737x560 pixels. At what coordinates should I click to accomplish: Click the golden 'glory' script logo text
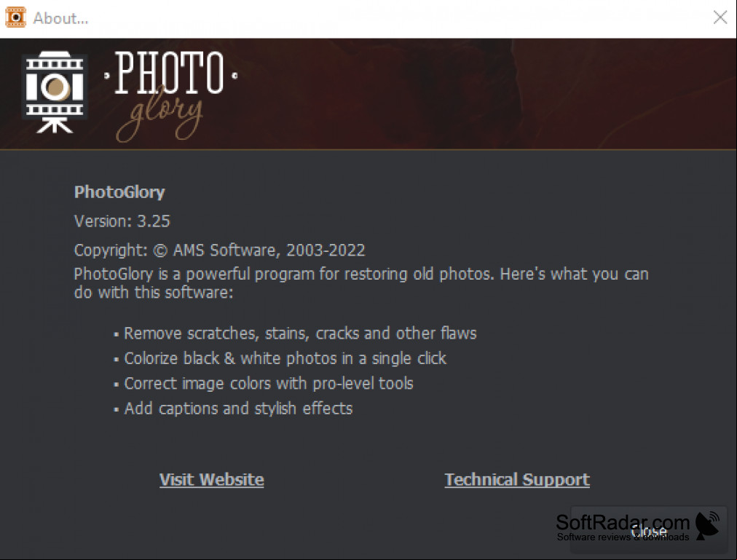pyautogui.click(x=159, y=117)
